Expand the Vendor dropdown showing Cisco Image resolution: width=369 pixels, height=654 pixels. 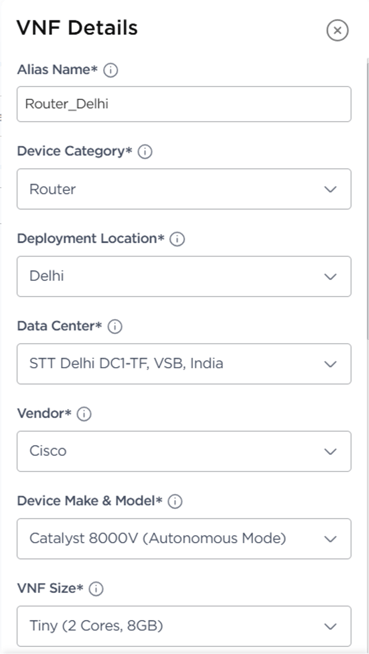point(184,451)
